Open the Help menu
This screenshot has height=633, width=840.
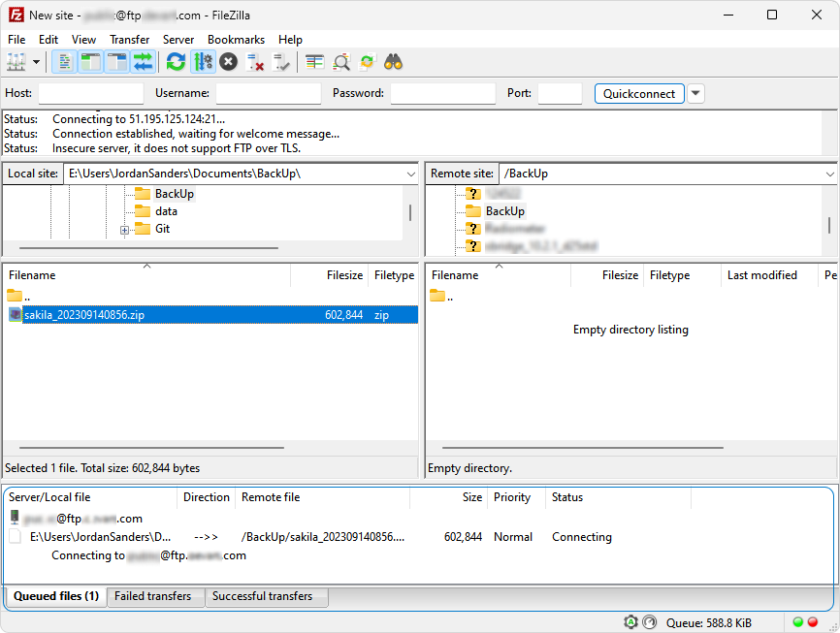coord(290,40)
